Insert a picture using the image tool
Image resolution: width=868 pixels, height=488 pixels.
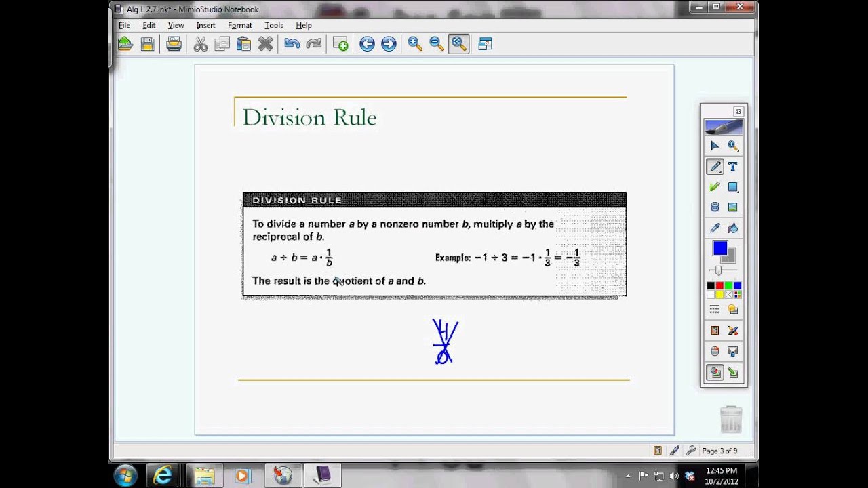click(x=733, y=207)
